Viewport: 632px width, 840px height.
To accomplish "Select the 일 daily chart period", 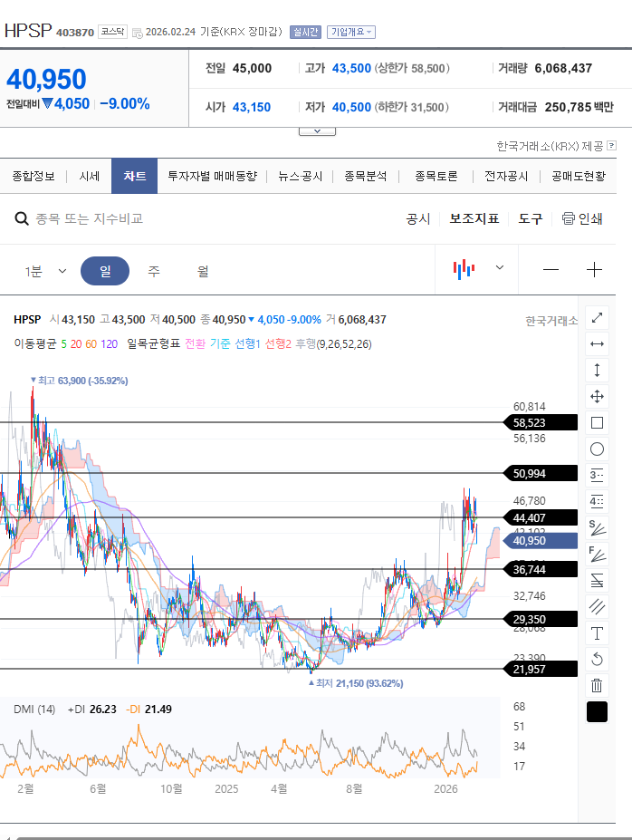I will click(105, 271).
